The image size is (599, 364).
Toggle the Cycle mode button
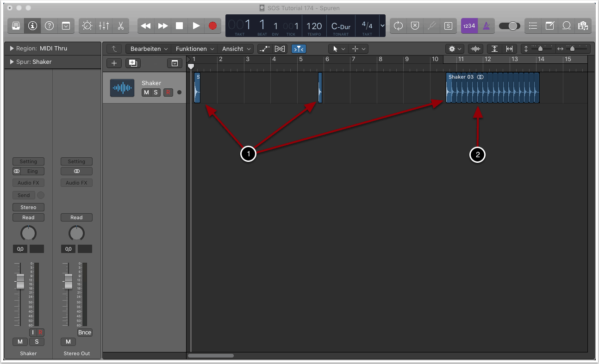398,26
